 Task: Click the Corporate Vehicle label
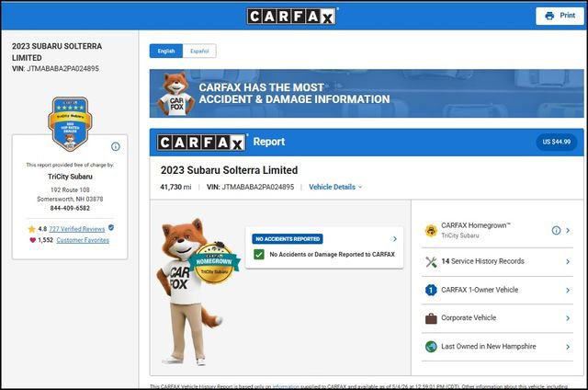(x=469, y=318)
